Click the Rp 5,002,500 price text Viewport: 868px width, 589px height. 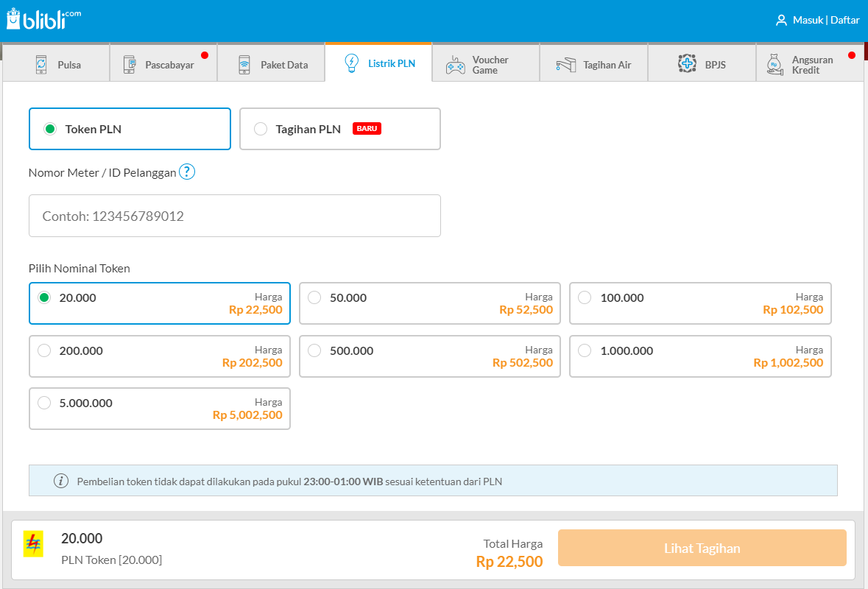pos(247,415)
